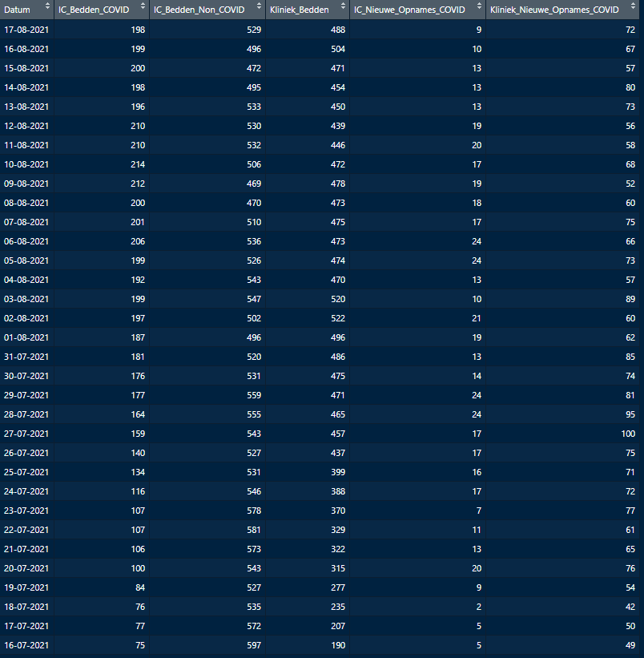Click the Kliniek_Nieuwe_Opnames_COVID header label
The image size is (644, 658).
(555, 10)
